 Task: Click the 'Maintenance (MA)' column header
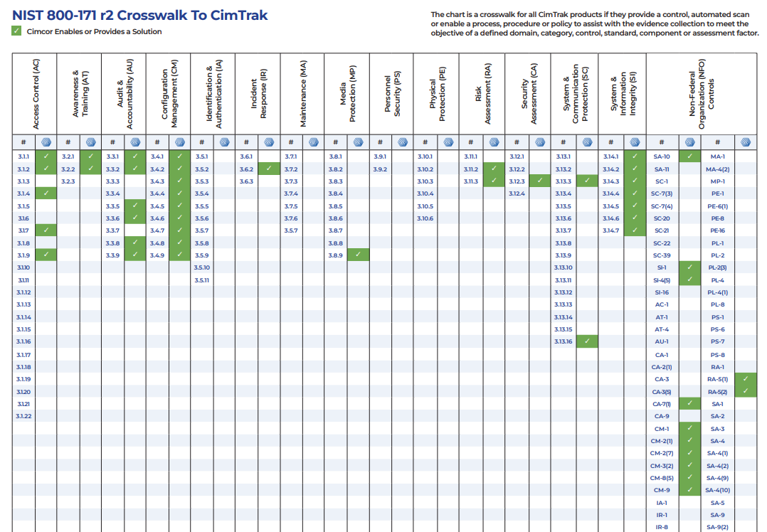point(302,94)
